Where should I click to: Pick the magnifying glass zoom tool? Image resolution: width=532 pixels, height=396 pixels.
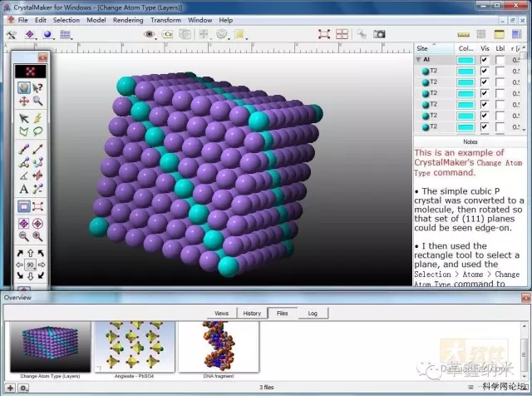pos(37,101)
